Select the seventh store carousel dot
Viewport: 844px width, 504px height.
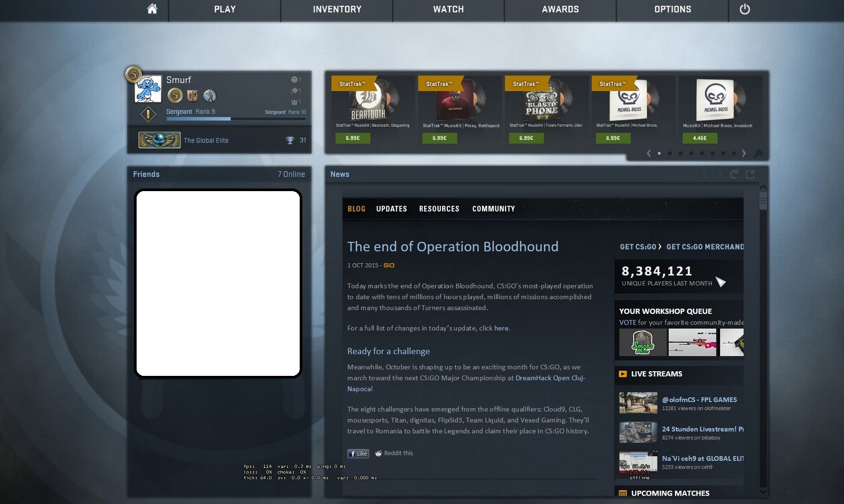(723, 154)
